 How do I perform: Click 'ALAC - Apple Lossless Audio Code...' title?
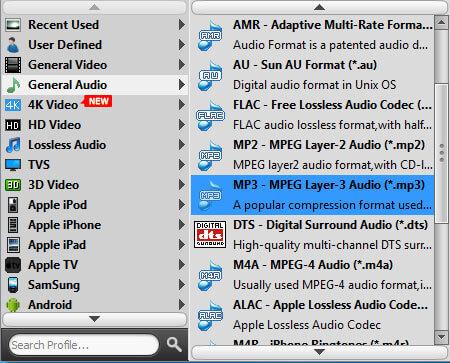[x=330, y=305]
